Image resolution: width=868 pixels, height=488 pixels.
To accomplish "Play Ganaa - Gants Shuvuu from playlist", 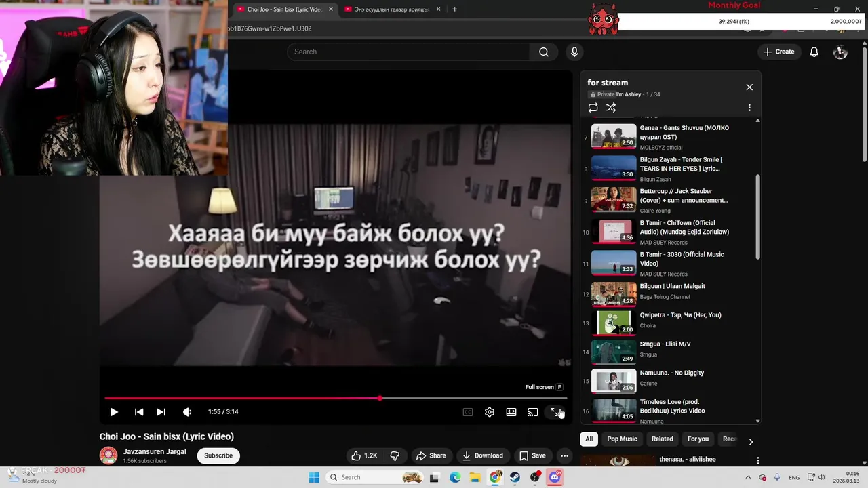I will tap(669, 137).
